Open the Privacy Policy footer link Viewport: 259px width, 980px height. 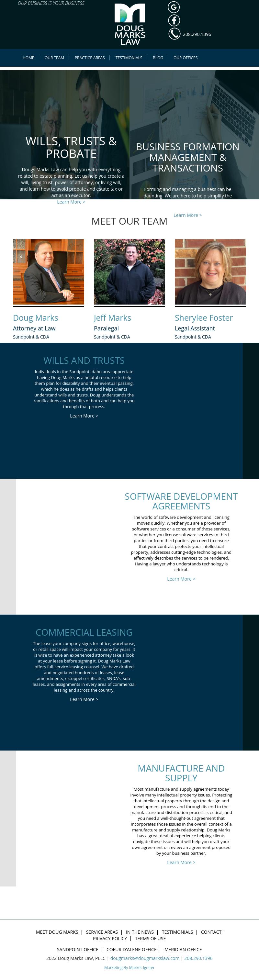click(110, 939)
